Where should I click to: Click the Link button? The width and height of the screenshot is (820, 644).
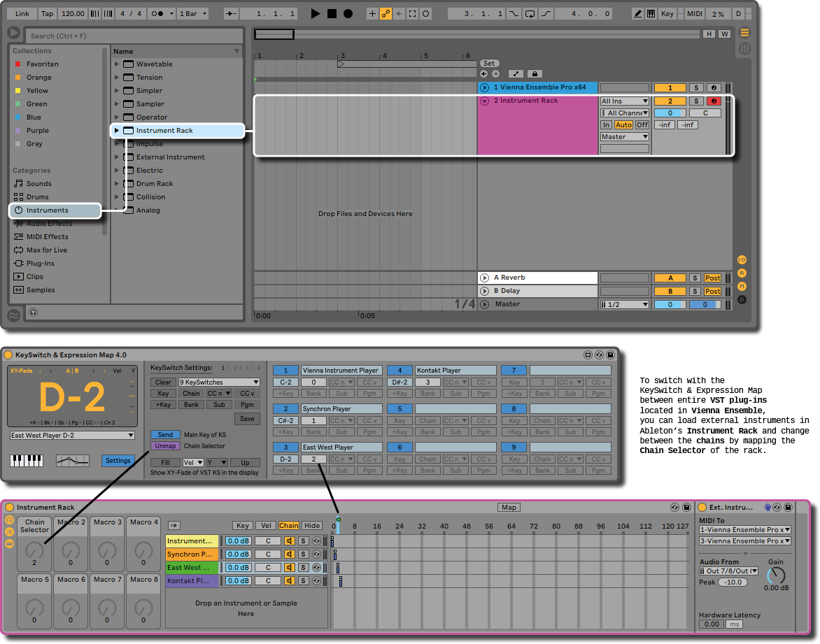(x=22, y=13)
